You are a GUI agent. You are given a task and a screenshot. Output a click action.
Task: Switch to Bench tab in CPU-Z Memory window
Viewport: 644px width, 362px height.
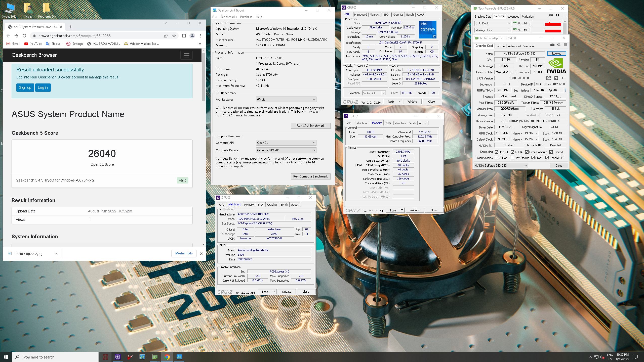[412, 123]
